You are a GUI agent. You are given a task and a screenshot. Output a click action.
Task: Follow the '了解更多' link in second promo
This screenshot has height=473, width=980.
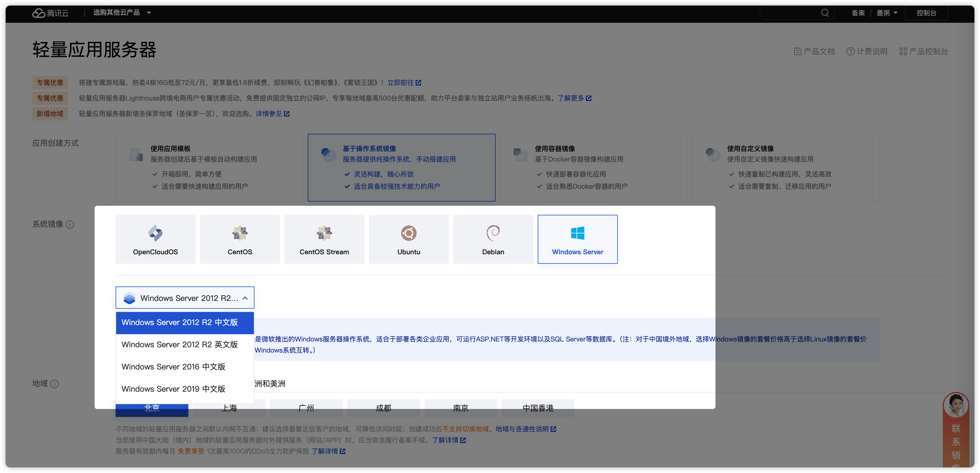coord(571,98)
